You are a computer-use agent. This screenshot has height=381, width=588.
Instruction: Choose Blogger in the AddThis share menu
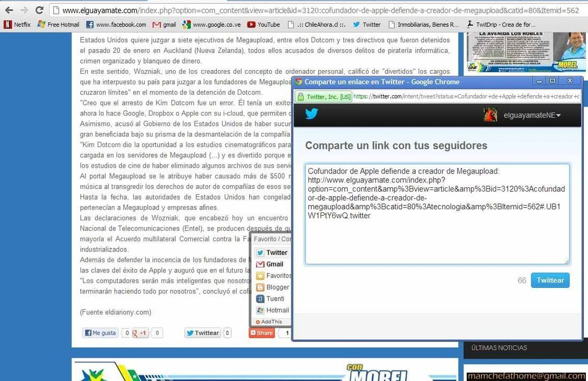pyautogui.click(x=273, y=287)
